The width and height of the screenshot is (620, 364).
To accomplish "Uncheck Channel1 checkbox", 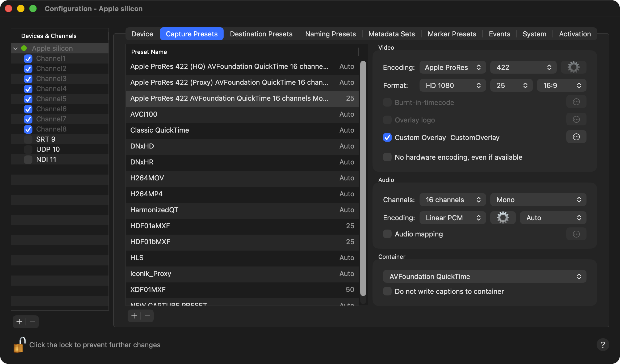I will pos(28,58).
